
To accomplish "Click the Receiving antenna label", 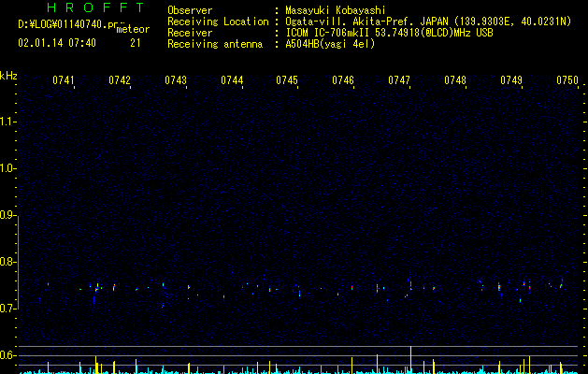I will tap(215, 44).
